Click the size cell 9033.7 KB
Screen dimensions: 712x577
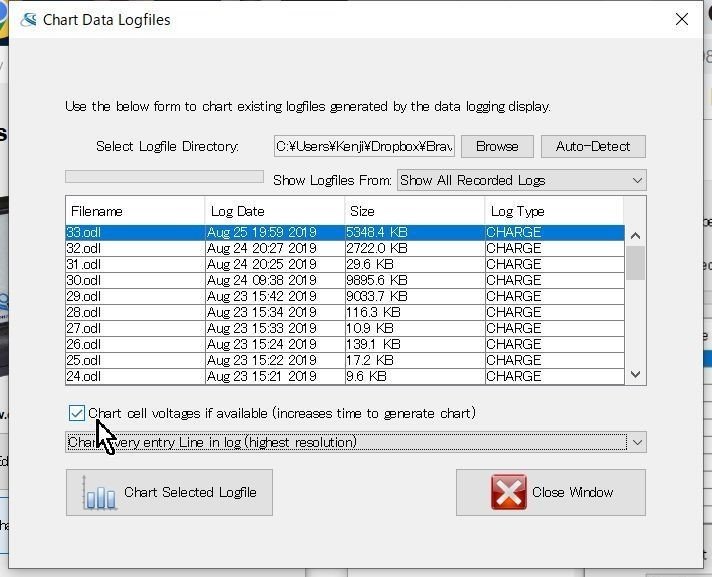(x=376, y=296)
